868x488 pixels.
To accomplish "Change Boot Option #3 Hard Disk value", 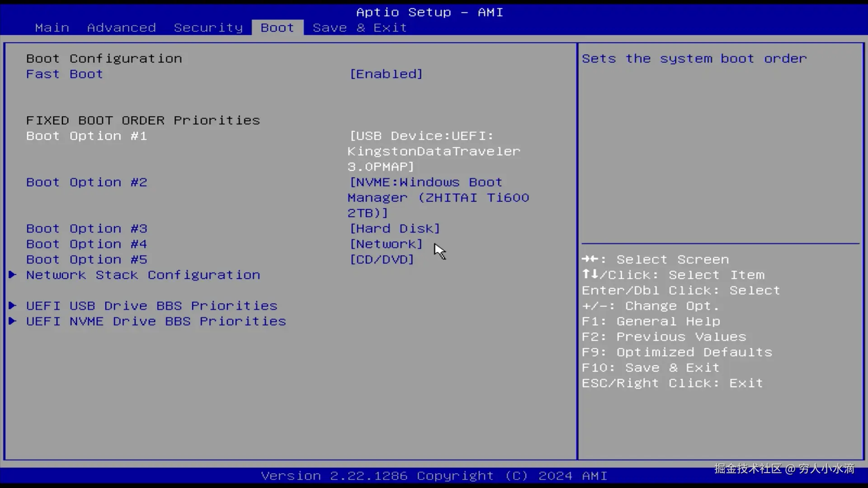I will pyautogui.click(x=395, y=229).
